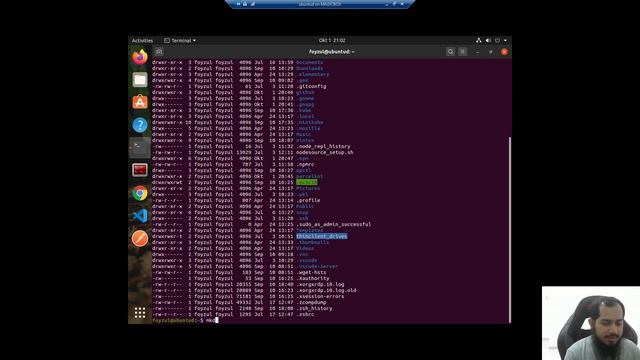Show Applications grid button in dock
Screen dimensions: 640x360
tap(140, 313)
